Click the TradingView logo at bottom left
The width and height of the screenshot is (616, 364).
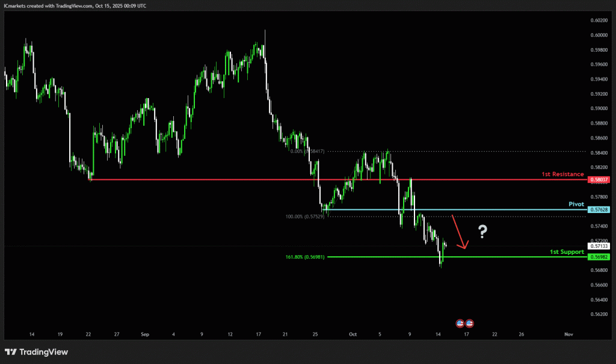tap(37, 352)
